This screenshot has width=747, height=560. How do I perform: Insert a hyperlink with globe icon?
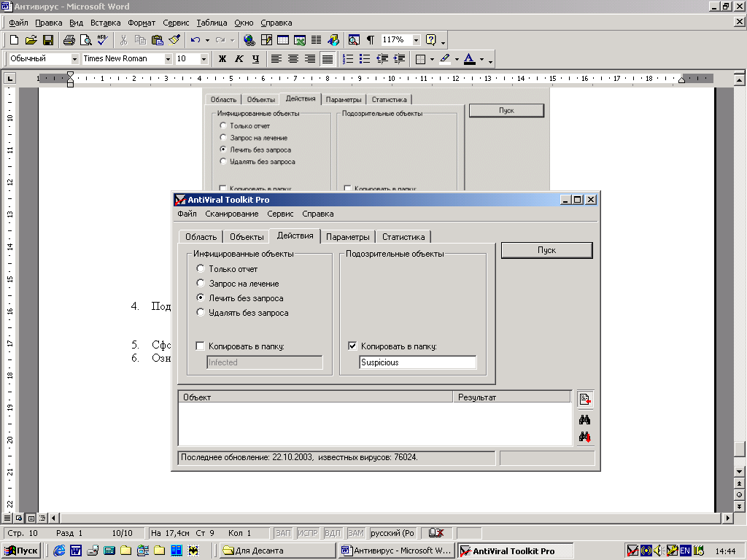coord(249,40)
